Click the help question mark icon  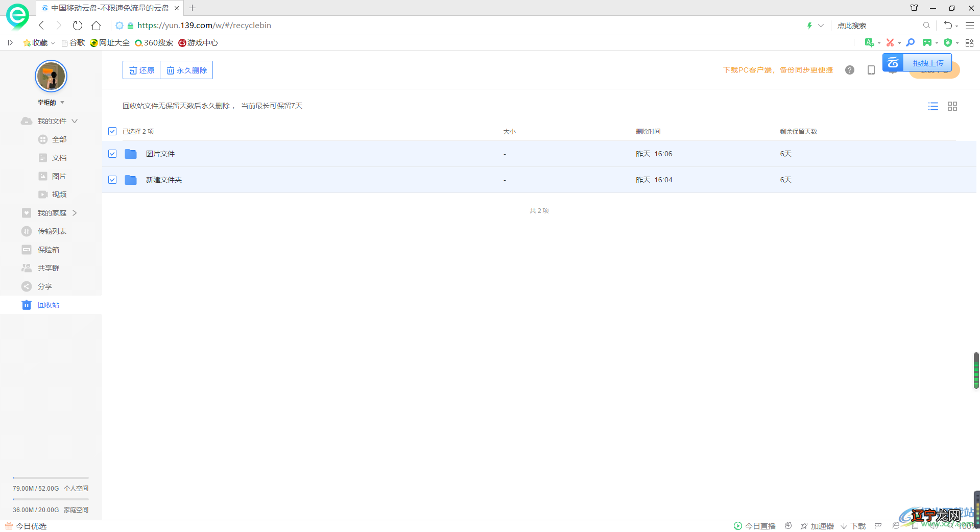[x=849, y=70]
